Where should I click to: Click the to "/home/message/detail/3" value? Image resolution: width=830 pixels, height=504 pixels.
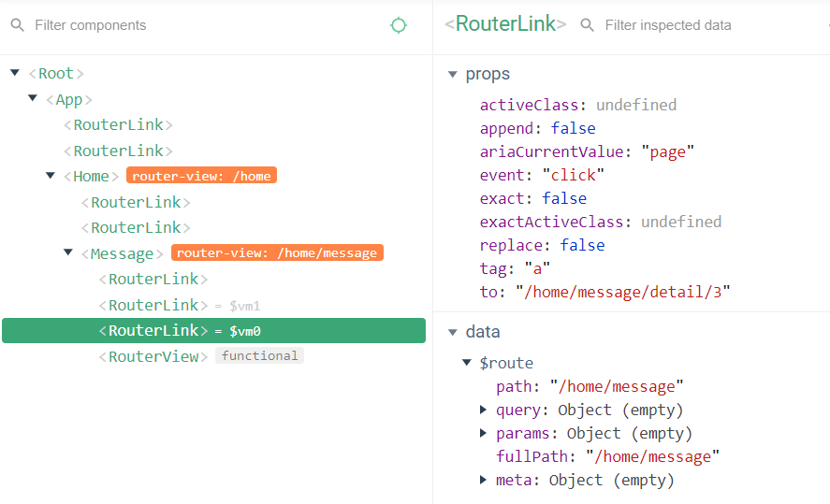pyautogui.click(x=623, y=292)
